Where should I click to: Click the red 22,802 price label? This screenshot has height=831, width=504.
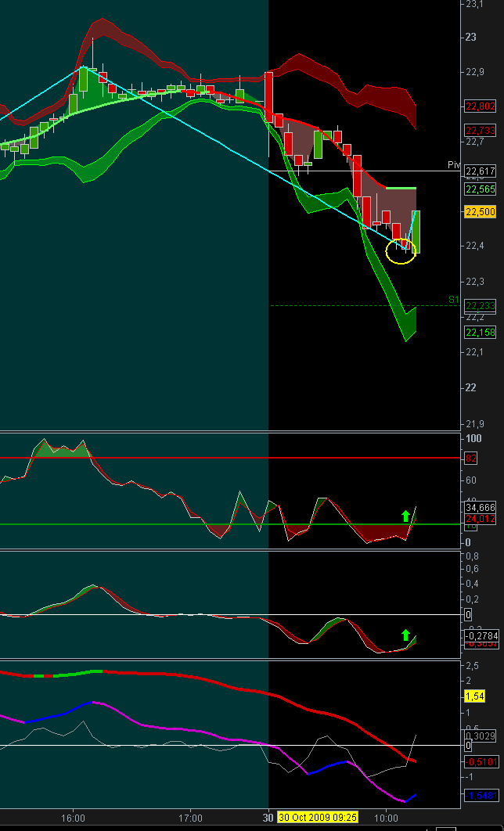(x=481, y=106)
